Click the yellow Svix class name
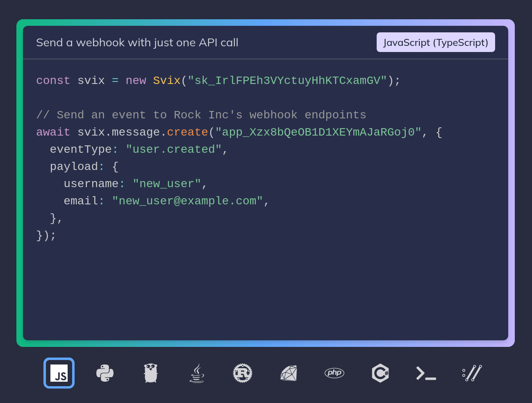The height and width of the screenshot is (403, 532). click(x=166, y=81)
